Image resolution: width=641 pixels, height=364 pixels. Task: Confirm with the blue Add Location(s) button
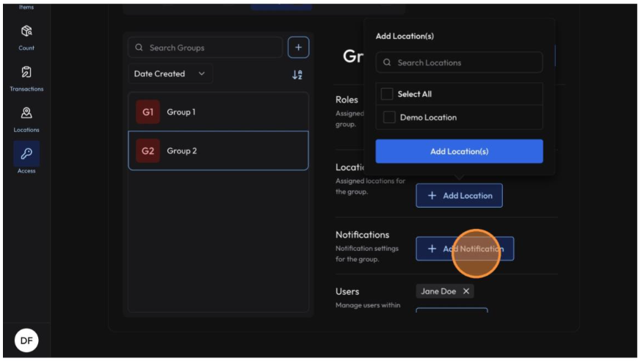click(459, 151)
